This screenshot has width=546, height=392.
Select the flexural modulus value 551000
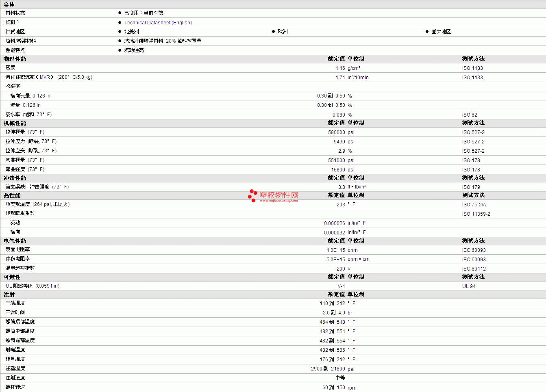[337, 160]
